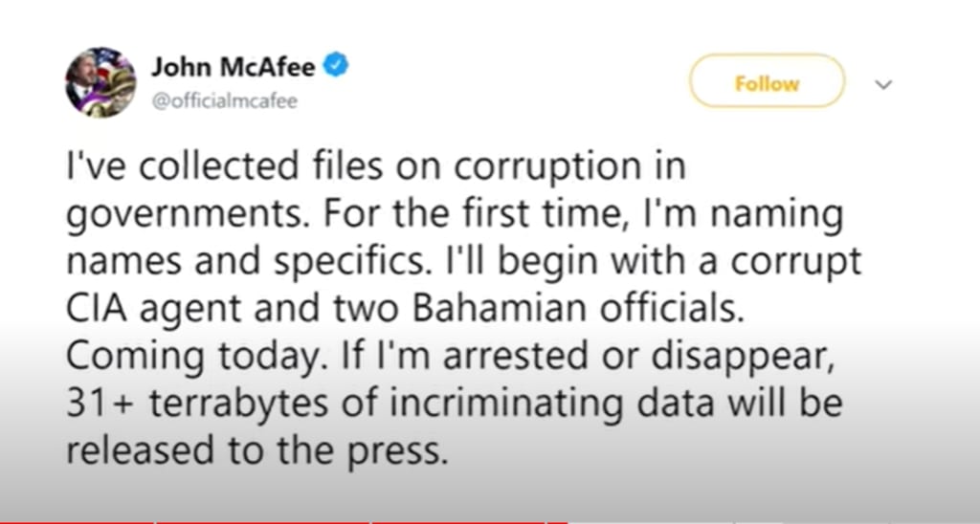Click the tweet's first line about corruption
The image size is (980, 524).
tap(375, 168)
